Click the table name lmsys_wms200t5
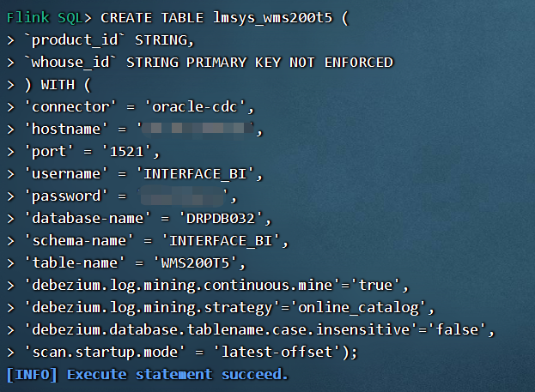This screenshot has width=535, height=392. point(272,18)
